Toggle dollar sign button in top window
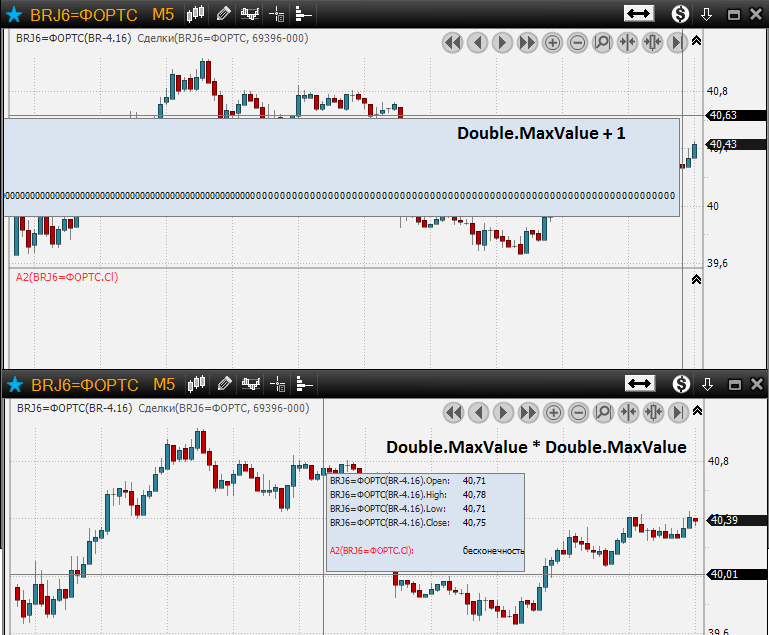This screenshot has width=769, height=635. 680,14
